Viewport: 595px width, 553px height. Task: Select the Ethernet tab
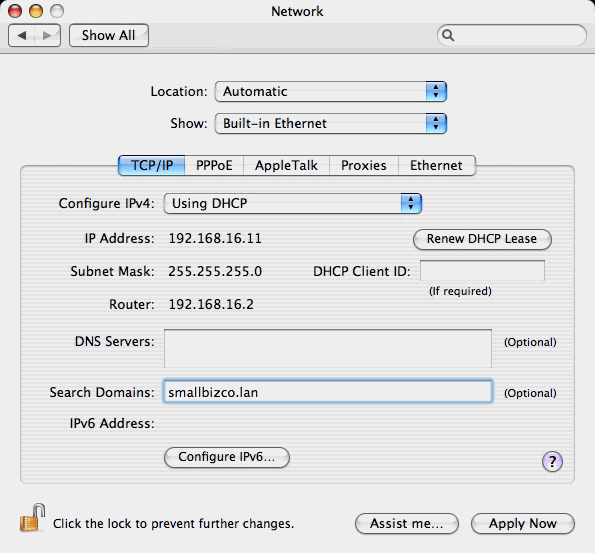click(x=436, y=165)
